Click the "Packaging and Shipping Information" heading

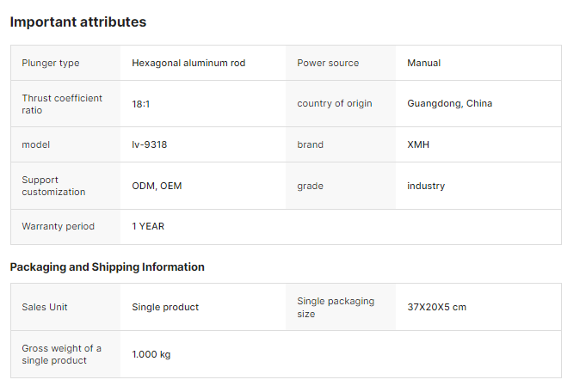coord(108,267)
